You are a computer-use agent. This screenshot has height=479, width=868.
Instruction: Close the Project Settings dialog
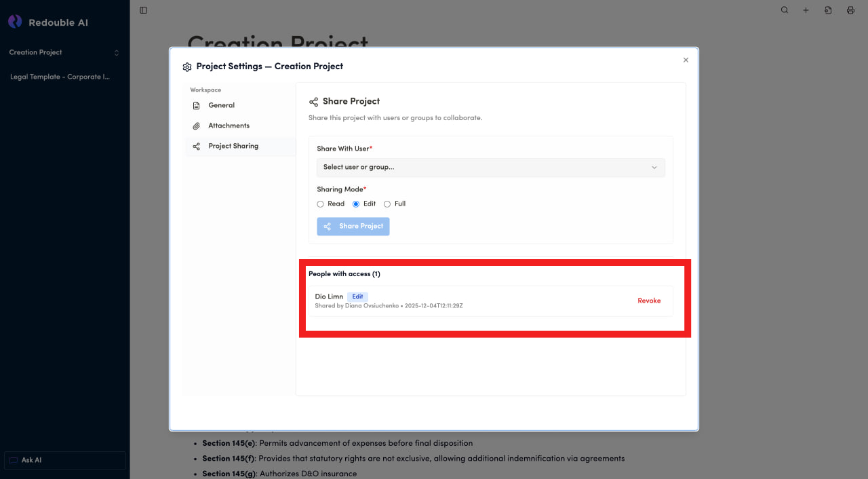pyautogui.click(x=686, y=60)
